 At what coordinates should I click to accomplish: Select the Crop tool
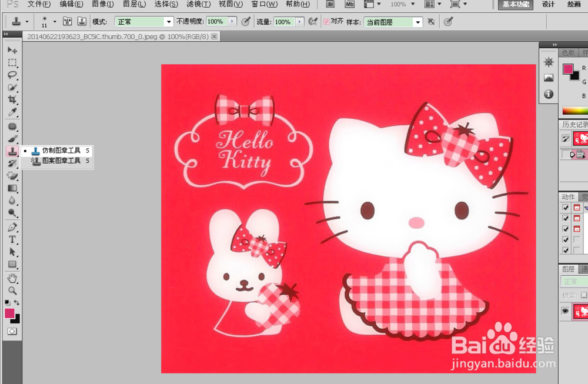tap(12, 100)
